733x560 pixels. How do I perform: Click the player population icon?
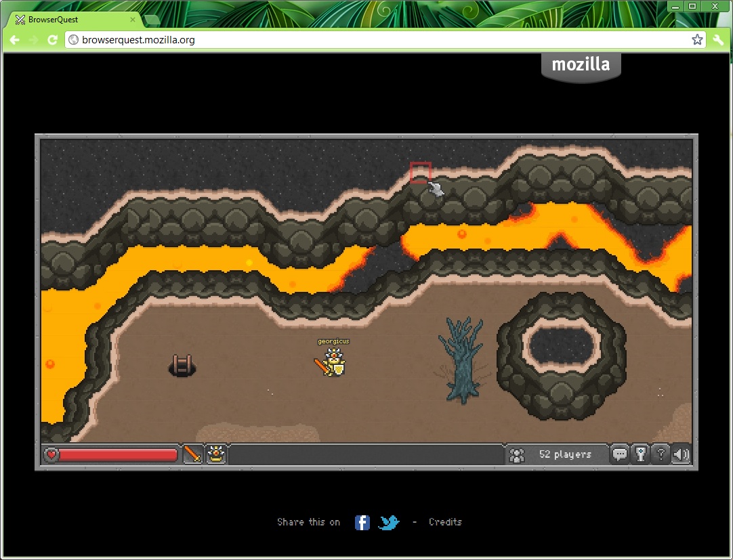pyautogui.click(x=517, y=454)
